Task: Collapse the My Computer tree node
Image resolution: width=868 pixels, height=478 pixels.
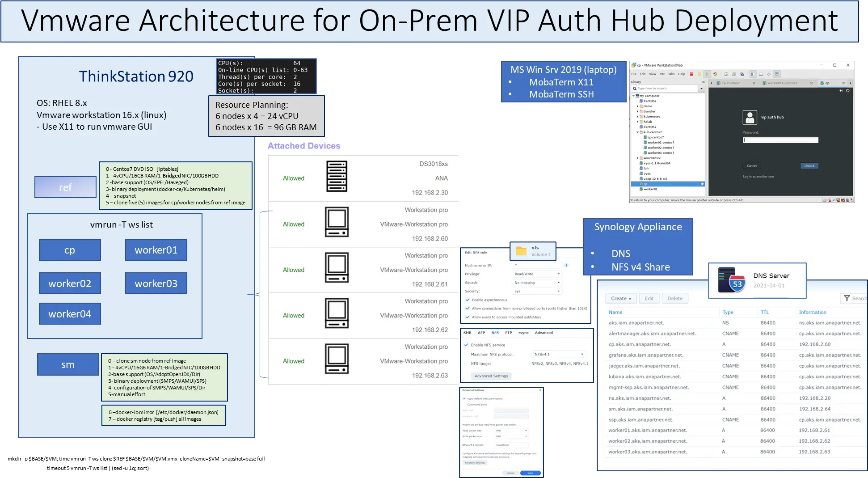Action: 633,96
